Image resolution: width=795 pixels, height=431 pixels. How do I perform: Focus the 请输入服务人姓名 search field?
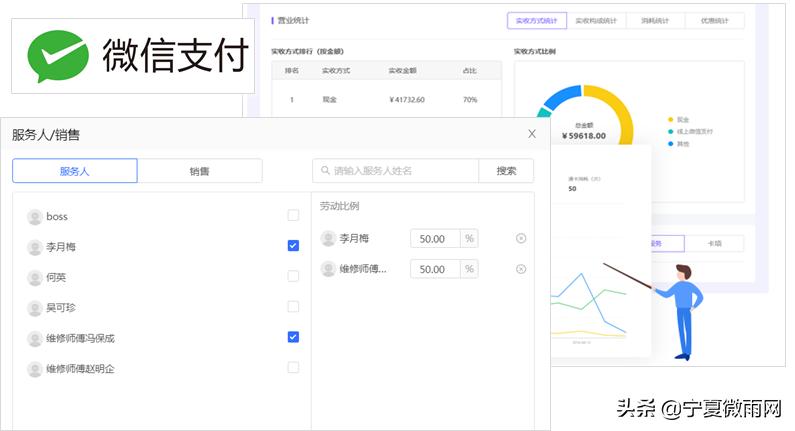(395, 171)
